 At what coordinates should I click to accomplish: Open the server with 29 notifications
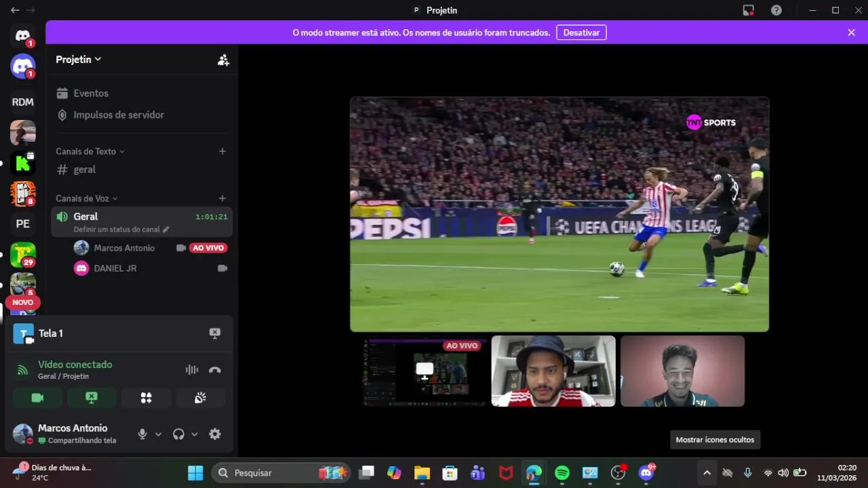coord(22,255)
